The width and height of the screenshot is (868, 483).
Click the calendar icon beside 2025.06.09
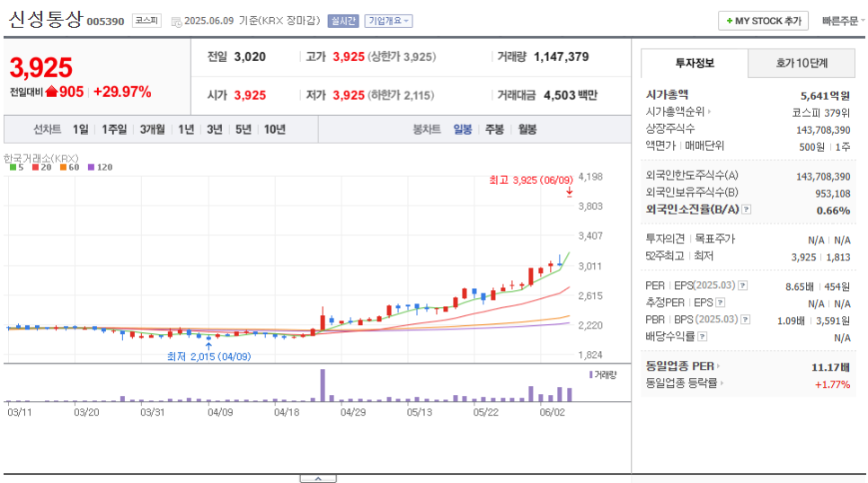tap(176, 22)
